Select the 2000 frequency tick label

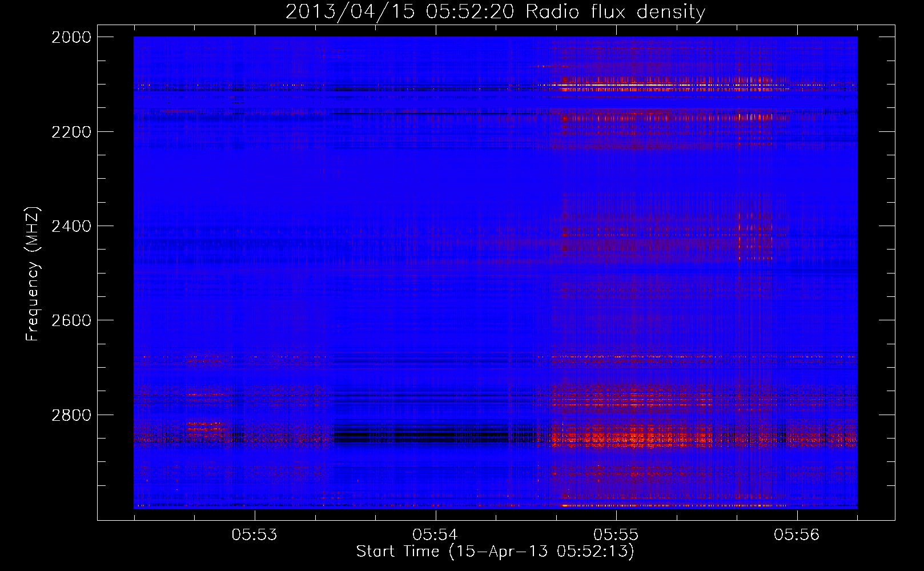coord(71,37)
